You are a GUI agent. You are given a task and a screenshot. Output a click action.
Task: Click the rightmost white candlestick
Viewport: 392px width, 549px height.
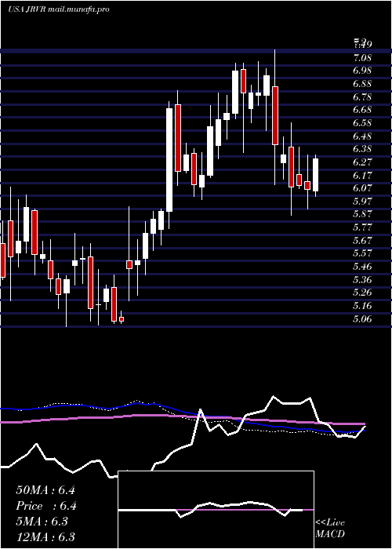315,175
